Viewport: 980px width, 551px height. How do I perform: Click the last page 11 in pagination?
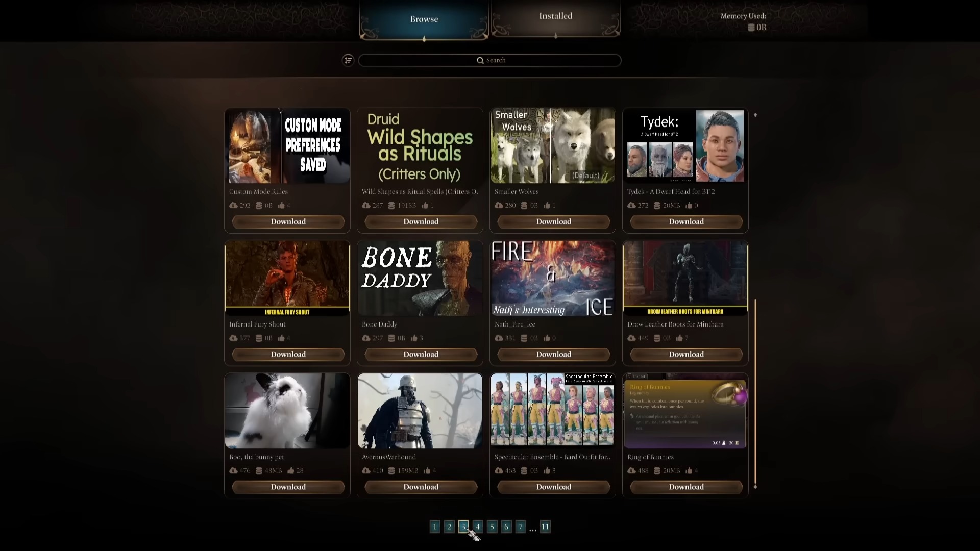pyautogui.click(x=545, y=527)
